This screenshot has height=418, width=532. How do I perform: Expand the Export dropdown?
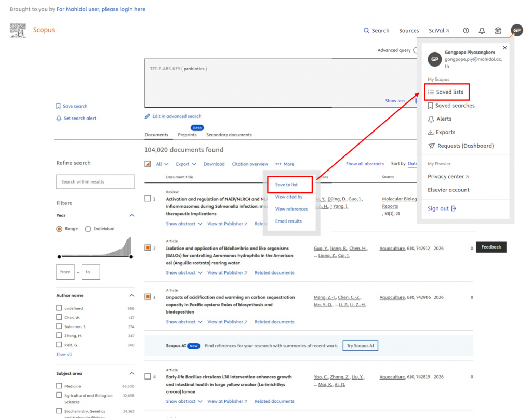[x=185, y=164]
